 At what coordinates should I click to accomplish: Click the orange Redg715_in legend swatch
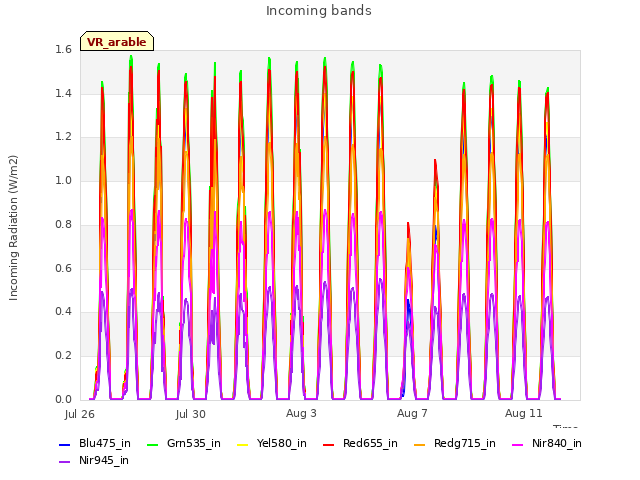pos(419,444)
